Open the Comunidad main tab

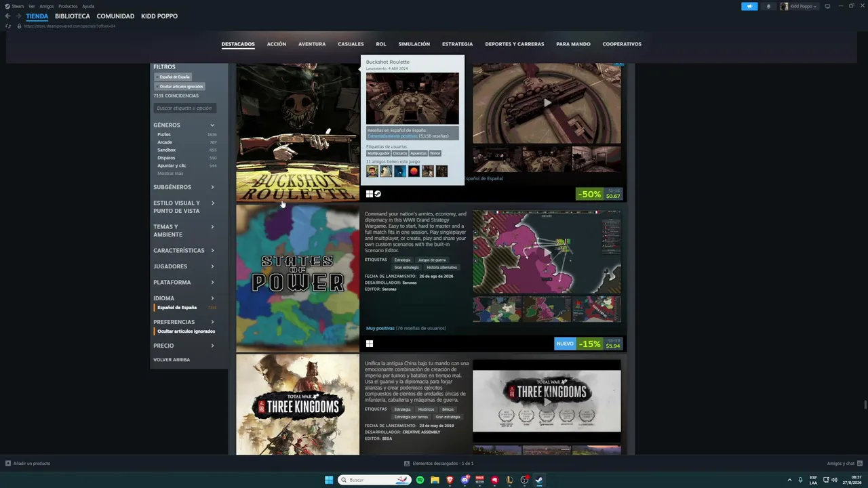tap(115, 16)
